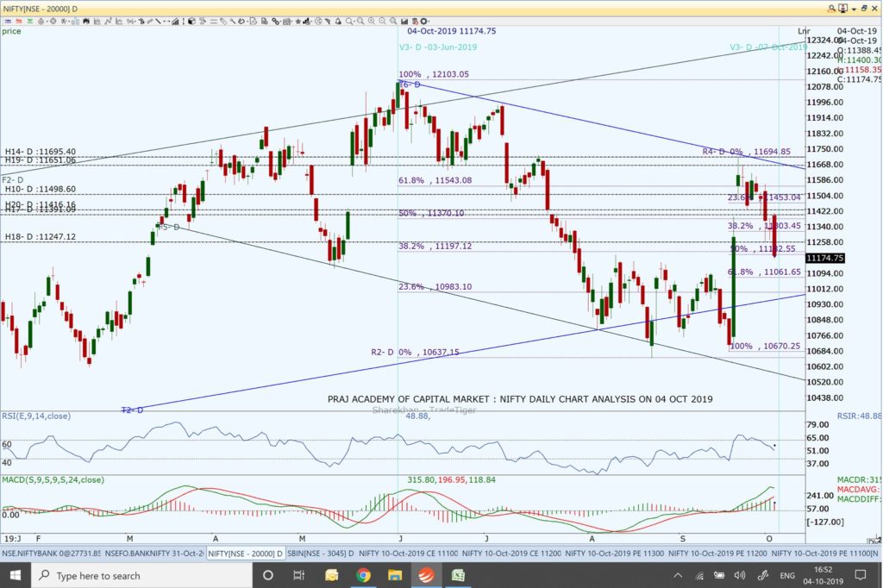This screenshot has height=588, width=883.
Task: Open the SBIN[NSE - 3045] D tab
Action: (x=321, y=554)
